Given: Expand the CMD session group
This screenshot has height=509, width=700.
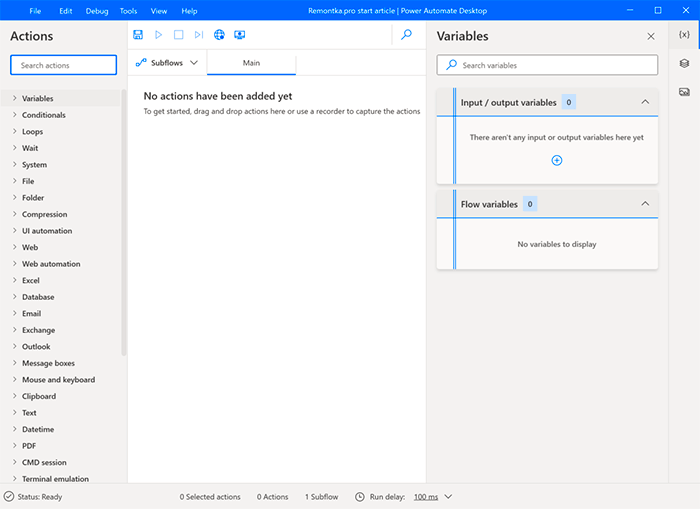Looking at the screenshot, I should (x=15, y=462).
